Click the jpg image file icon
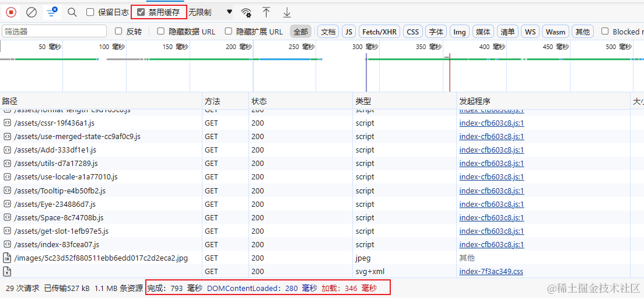The image size is (644, 298). point(7,258)
